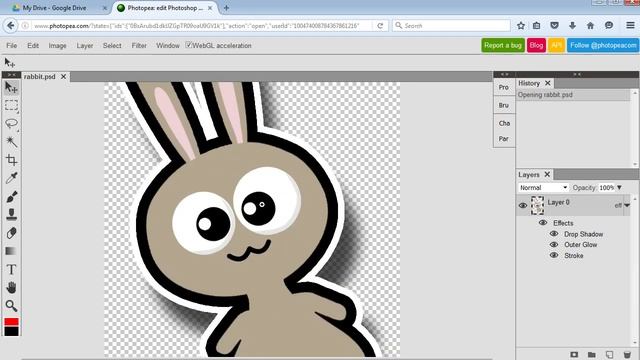Screen dimensions: 640x360
Task: Open the blend mode Normal dropdown
Action: pyautogui.click(x=543, y=188)
